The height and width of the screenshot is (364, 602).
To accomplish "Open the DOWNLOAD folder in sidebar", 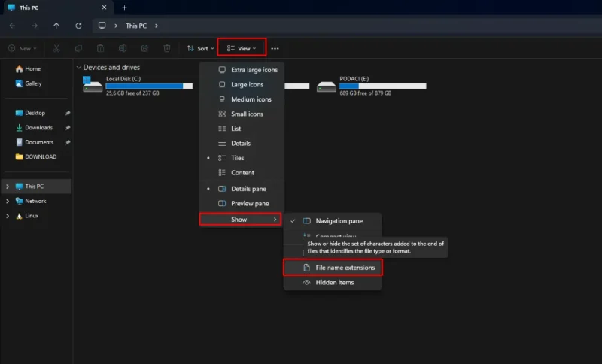I will (x=35, y=156).
